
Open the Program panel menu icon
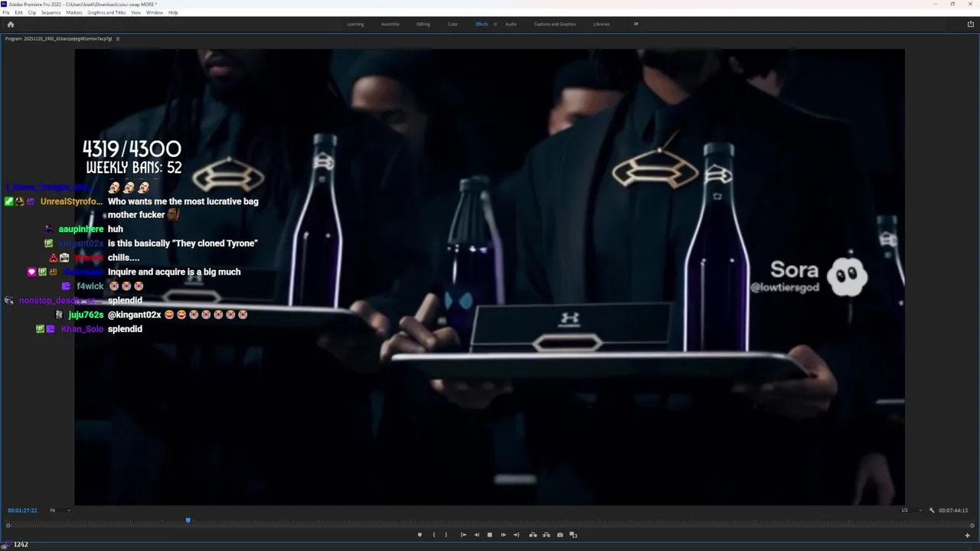point(117,38)
